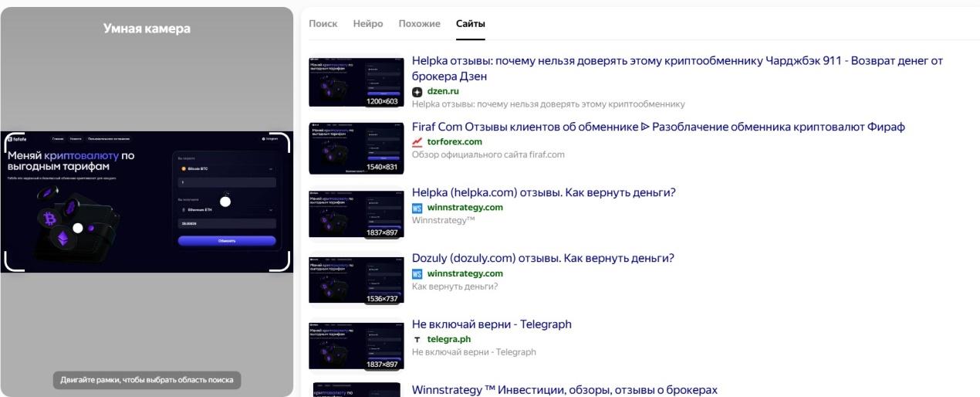Open the Firaf Com Отзывы клиентов link
The width and height of the screenshot is (980, 397).
click(658, 127)
